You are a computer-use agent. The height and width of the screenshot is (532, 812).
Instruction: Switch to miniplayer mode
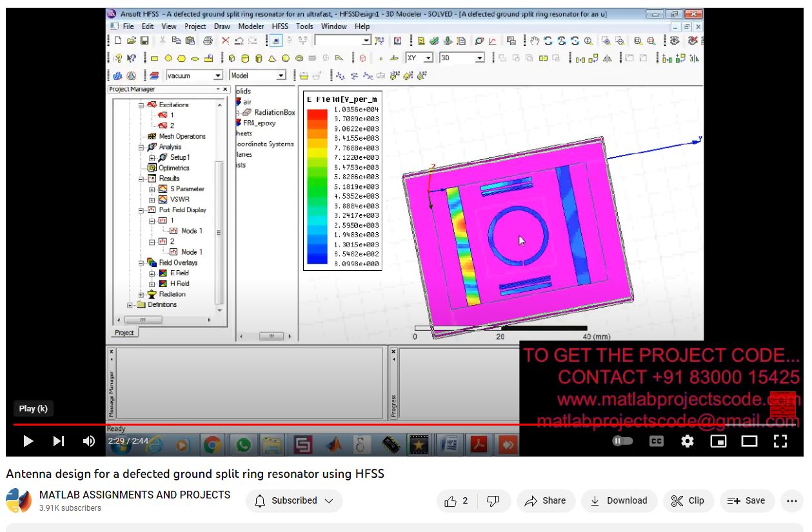click(718, 441)
